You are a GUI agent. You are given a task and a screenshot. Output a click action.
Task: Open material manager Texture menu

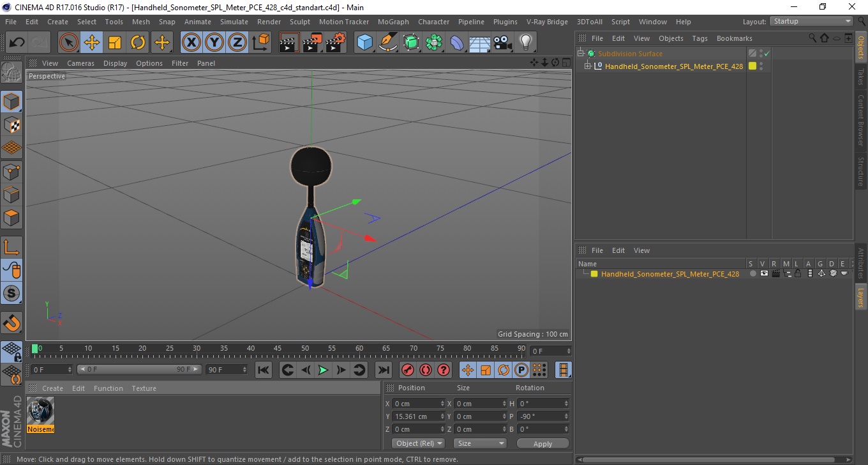144,388
